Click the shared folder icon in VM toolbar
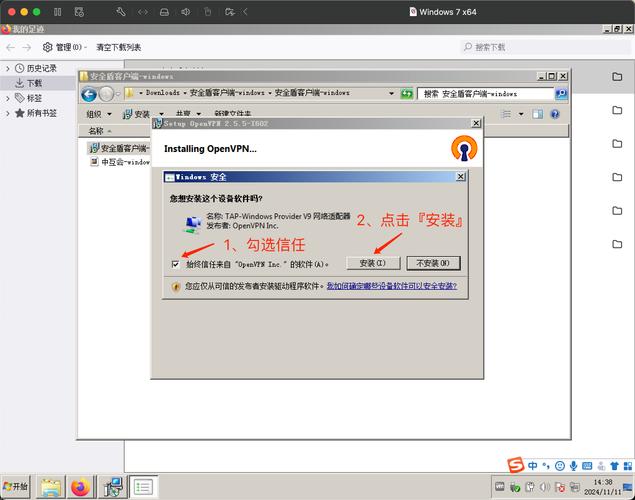 [230, 12]
